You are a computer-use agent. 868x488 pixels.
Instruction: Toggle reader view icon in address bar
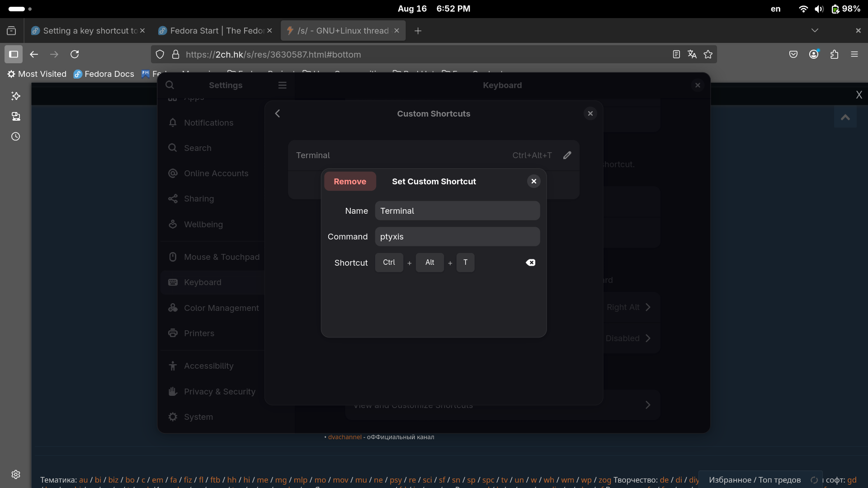pyautogui.click(x=676, y=54)
